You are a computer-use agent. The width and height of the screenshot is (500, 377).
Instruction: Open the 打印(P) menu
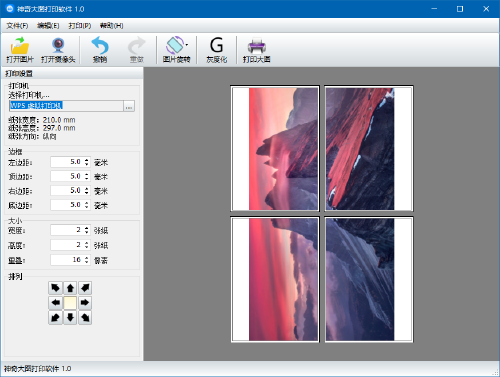(x=80, y=26)
